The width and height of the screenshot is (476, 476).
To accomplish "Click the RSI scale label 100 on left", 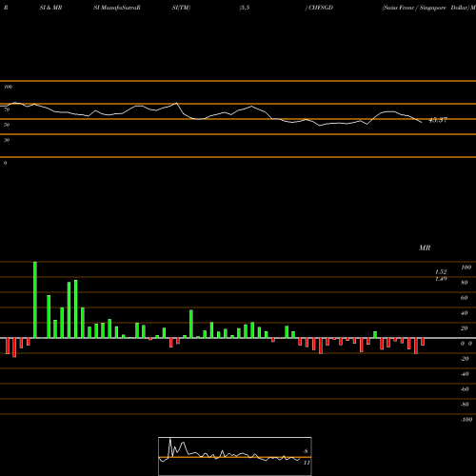I will pyautogui.click(x=8, y=87).
